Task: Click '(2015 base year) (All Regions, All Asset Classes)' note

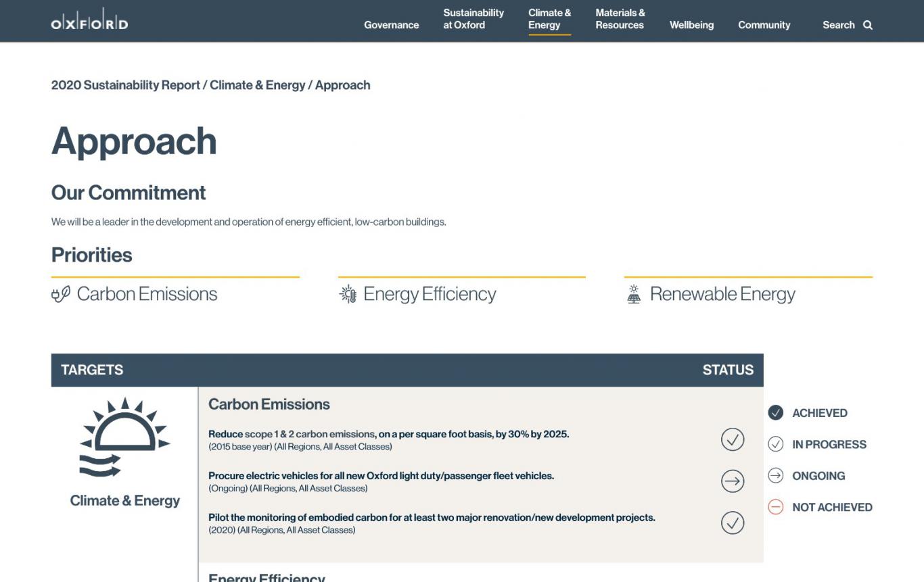Action: 300,447
